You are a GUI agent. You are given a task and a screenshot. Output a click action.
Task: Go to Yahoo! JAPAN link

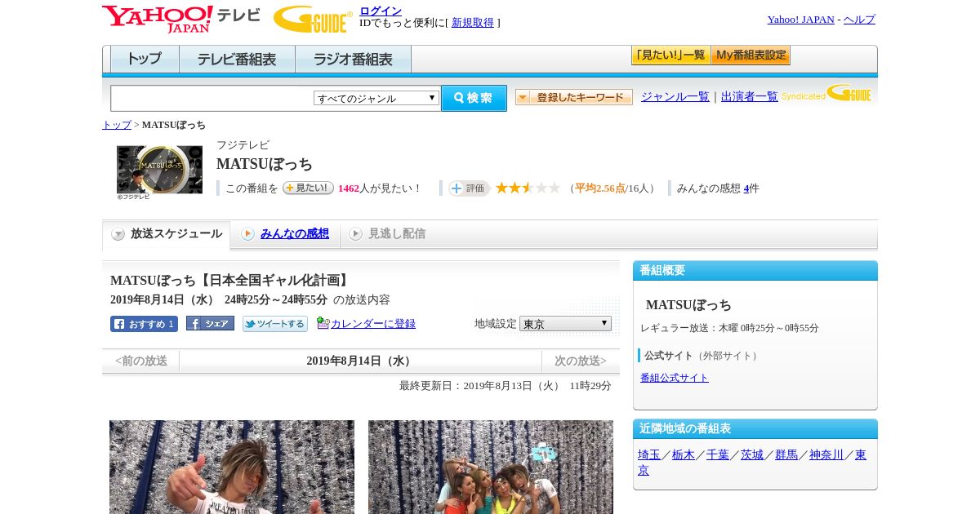(x=800, y=20)
